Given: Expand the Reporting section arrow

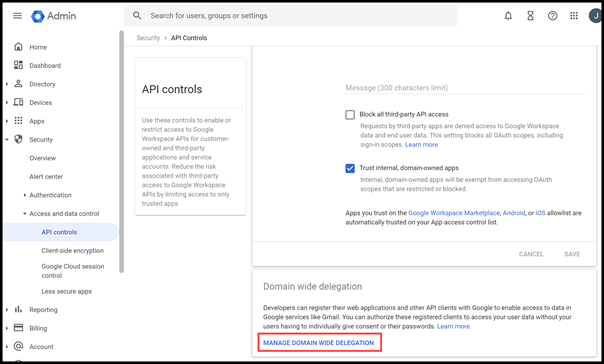Looking at the screenshot, I should pos(7,310).
